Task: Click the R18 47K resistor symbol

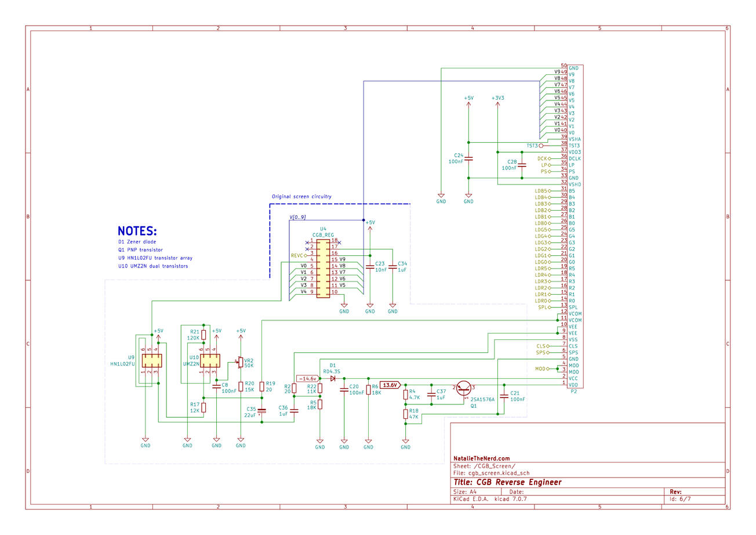Action: [x=406, y=415]
